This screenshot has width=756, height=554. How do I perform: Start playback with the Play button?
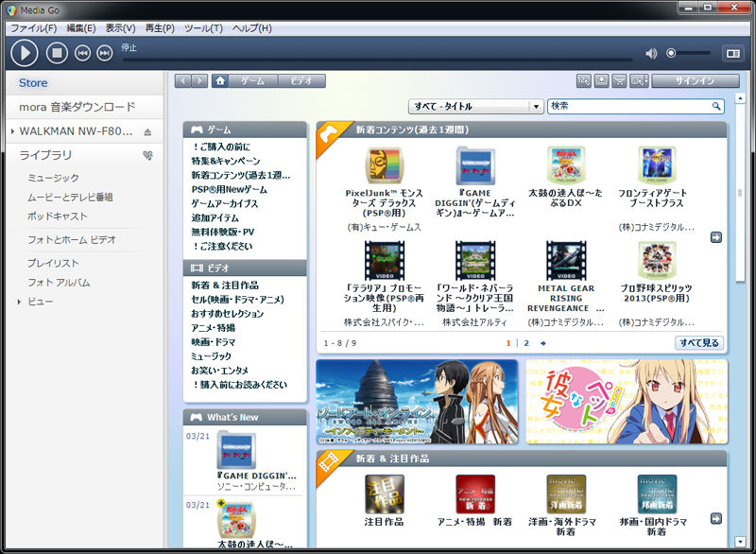(x=25, y=53)
